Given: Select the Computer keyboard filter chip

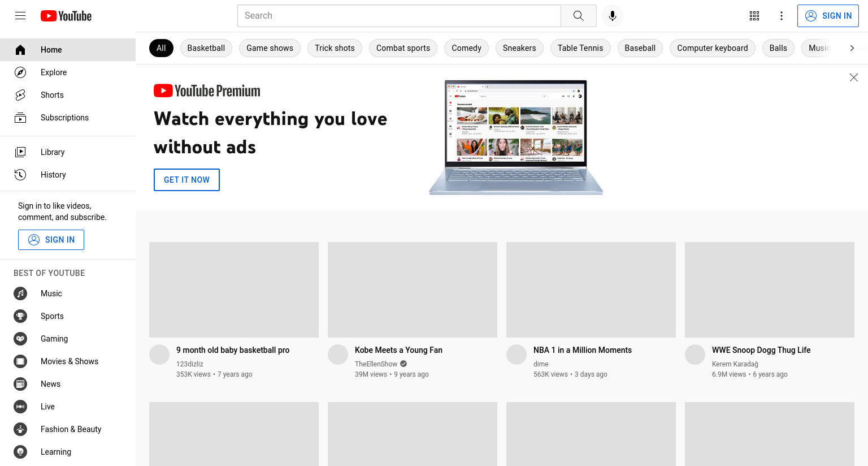Looking at the screenshot, I should 713,48.
